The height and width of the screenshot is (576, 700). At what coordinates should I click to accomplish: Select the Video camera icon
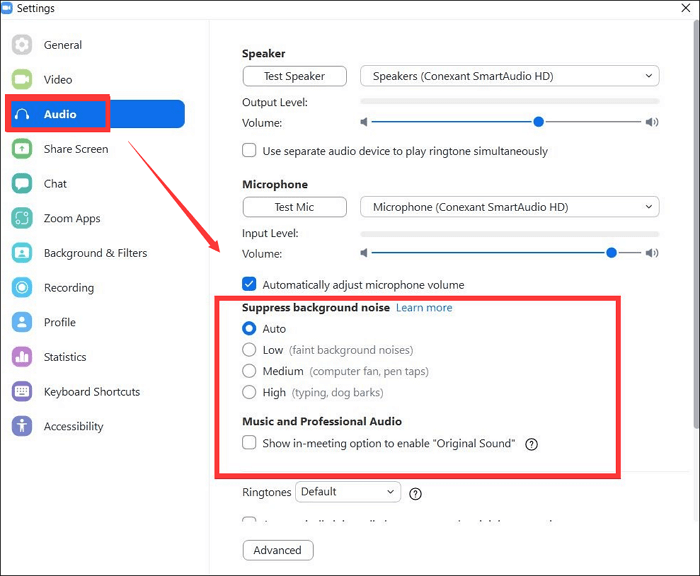click(x=22, y=80)
